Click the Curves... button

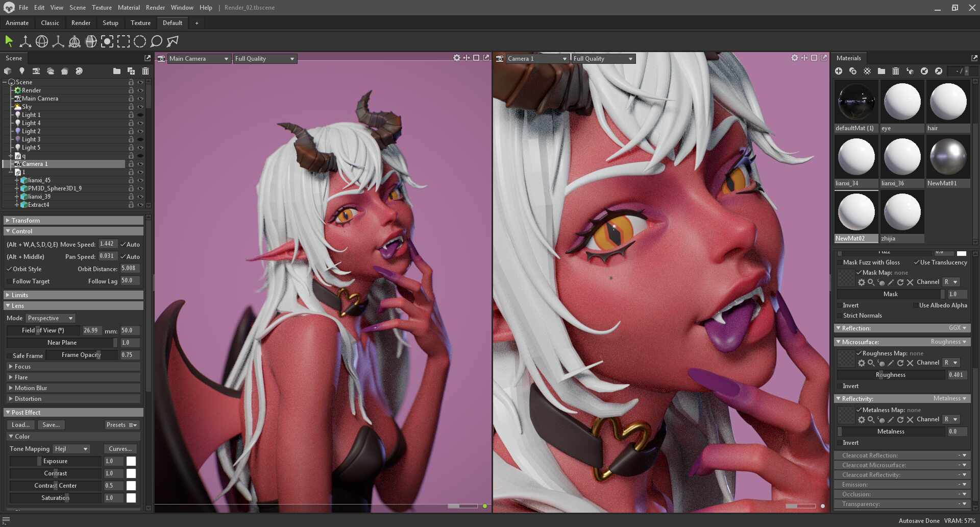[x=120, y=449]
